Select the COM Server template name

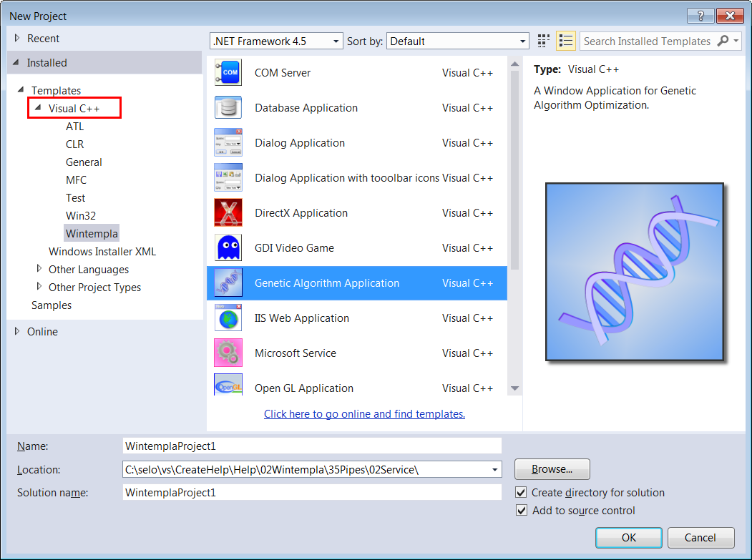coord(283,73)
